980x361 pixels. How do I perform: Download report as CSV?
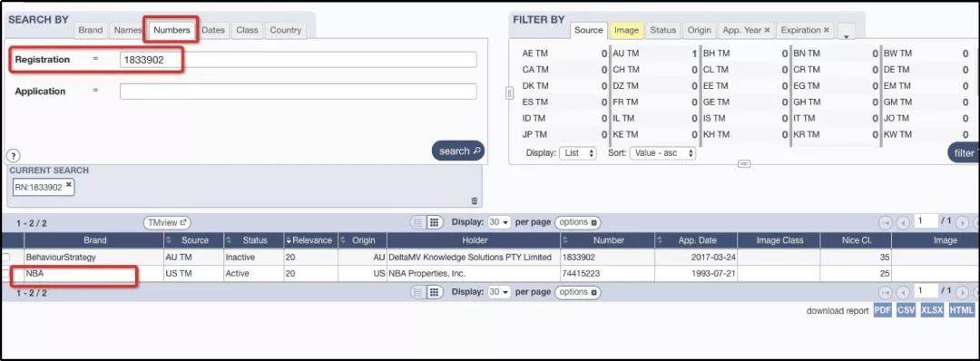click(x=906, y=310)
